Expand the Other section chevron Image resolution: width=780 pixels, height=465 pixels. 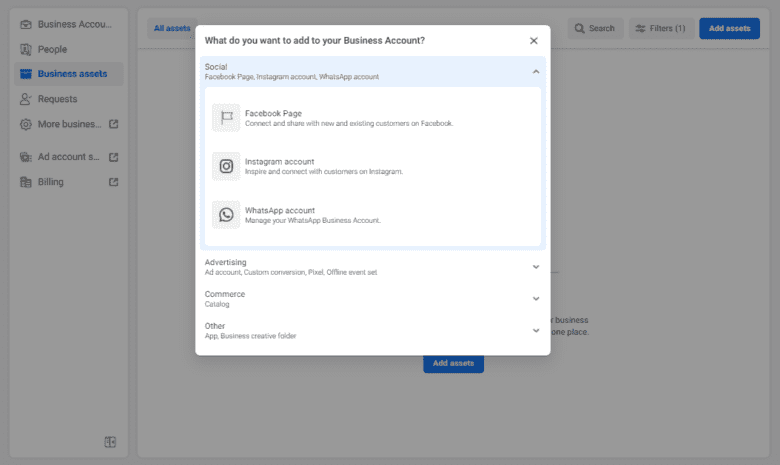point(536,331)
